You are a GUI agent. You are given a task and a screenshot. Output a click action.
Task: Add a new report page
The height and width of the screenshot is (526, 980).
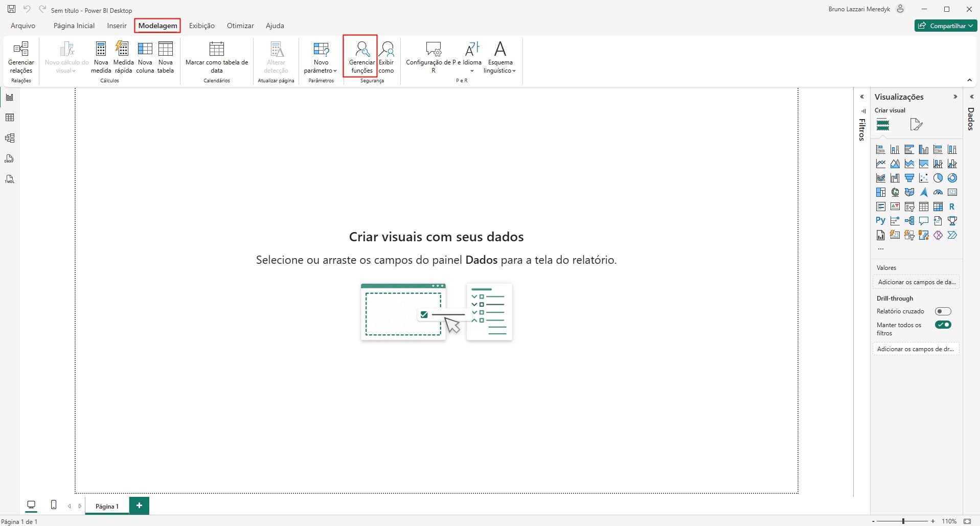[139, 506]
